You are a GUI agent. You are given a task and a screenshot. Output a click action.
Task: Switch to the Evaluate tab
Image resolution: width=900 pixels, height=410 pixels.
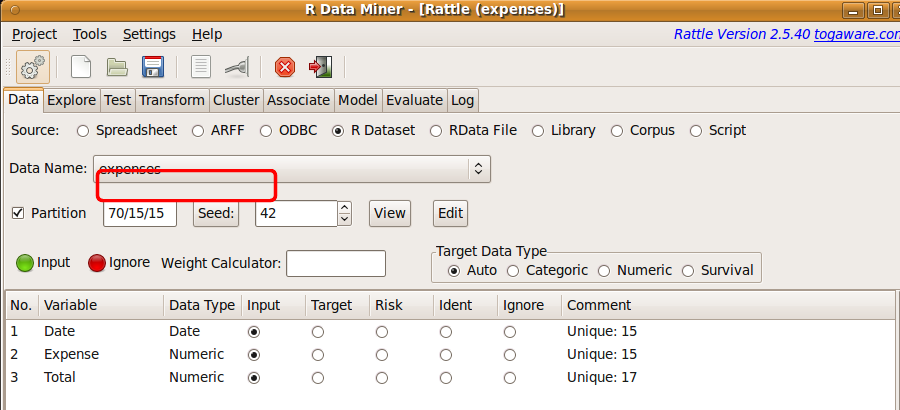coord(414,100)
